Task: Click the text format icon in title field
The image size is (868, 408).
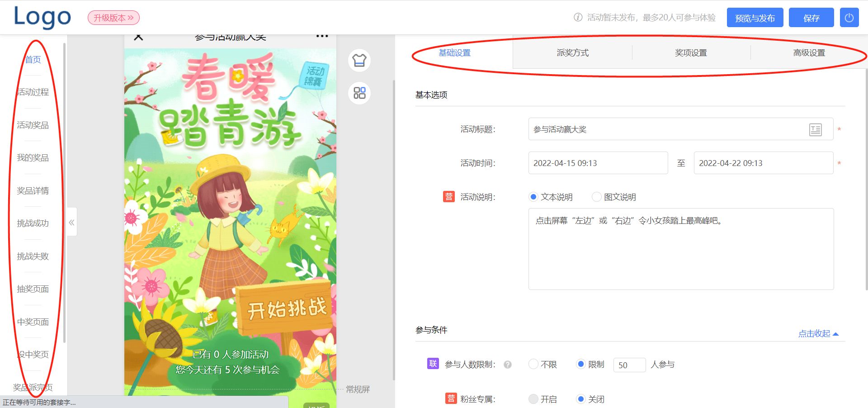Action: coord(815,130)
